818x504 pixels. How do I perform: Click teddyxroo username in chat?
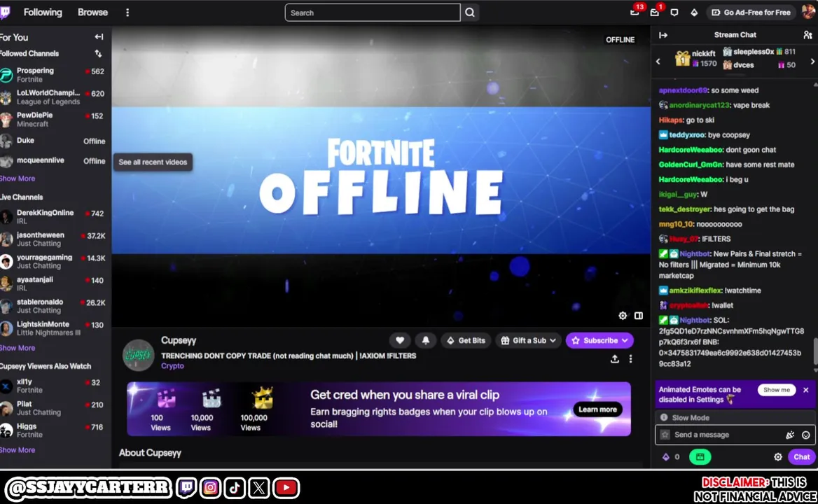(687, 135)
